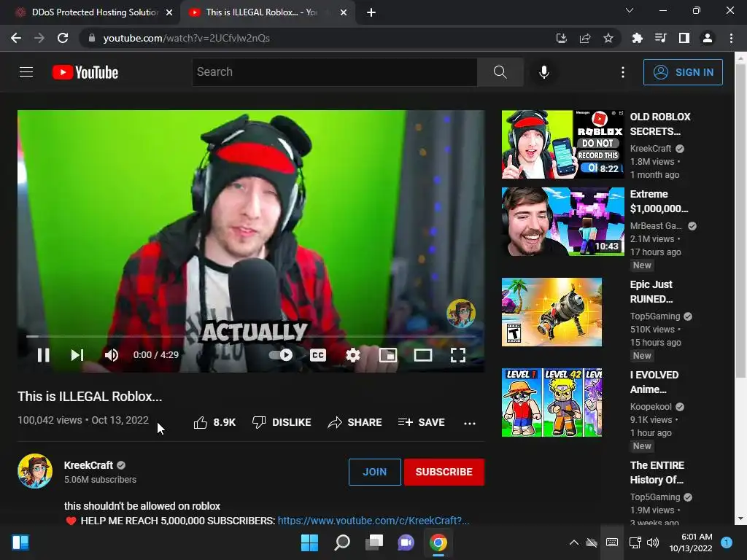
Task: Mute the video volume
Action: click(112, 355)
